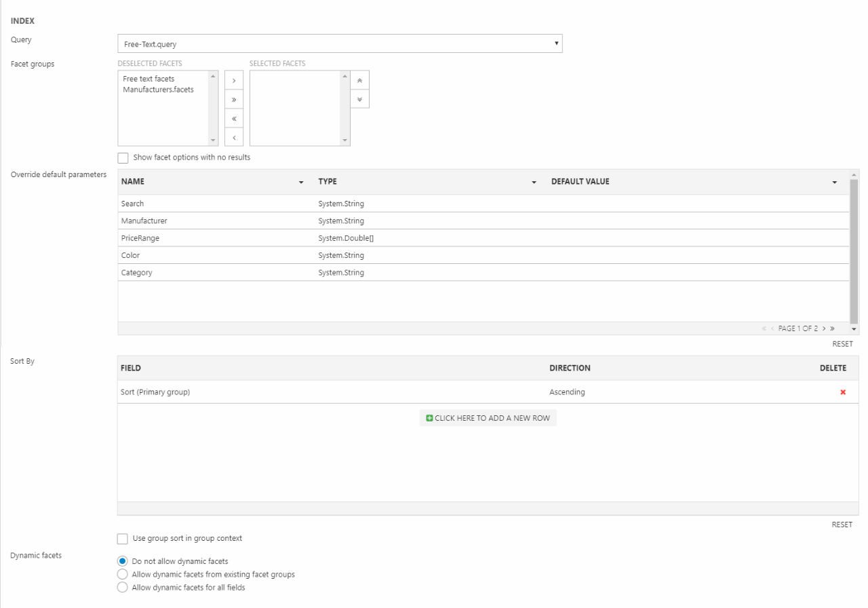868x608 pixels.
Task: Go to last page of parameters grid
Action: coord(832,328)
